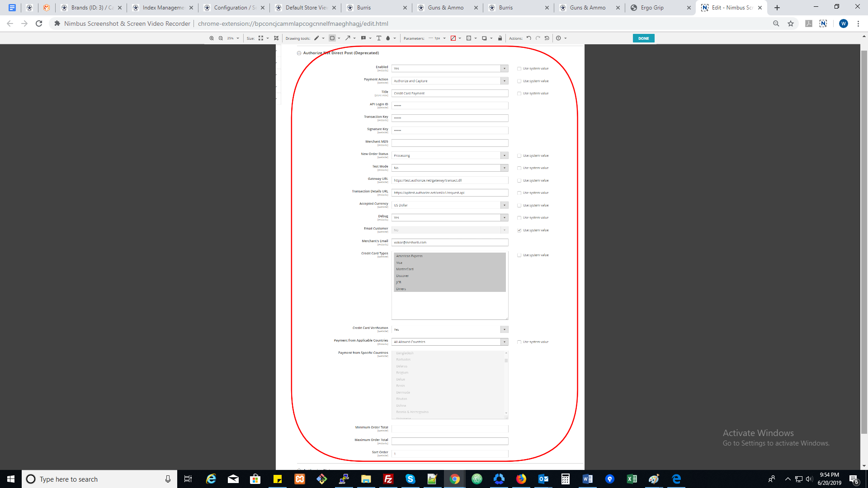Click the DONE button
Screen dimensions: 868x488
643,38
